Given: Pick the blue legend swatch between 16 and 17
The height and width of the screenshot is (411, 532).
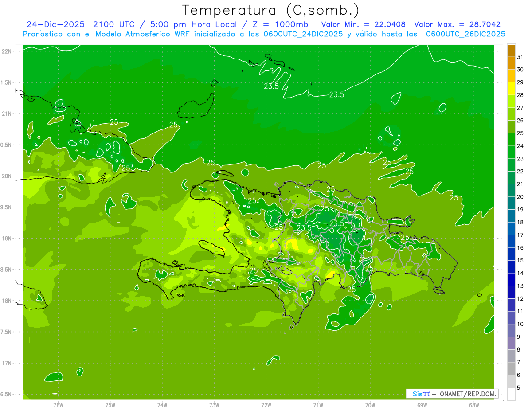Looking at the screenshot, I should click(511, 241).
